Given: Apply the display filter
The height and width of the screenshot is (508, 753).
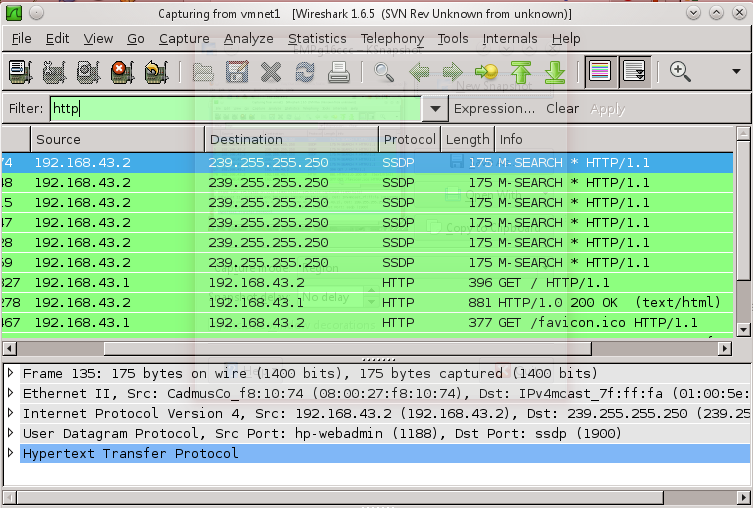Looking at the screenshot, I should 607,109.
